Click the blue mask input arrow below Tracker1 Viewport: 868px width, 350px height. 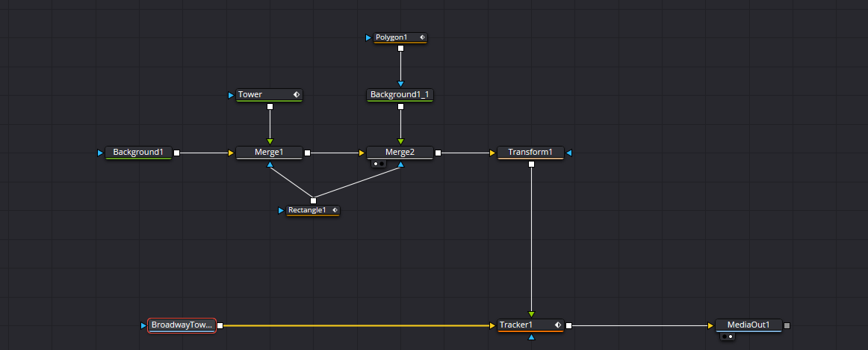pos(531,337)
